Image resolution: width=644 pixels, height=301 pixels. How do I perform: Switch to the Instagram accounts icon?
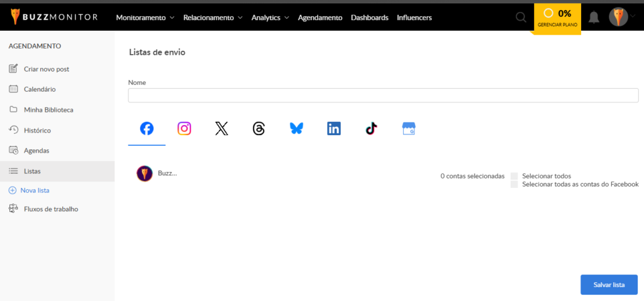coord(184,129)
